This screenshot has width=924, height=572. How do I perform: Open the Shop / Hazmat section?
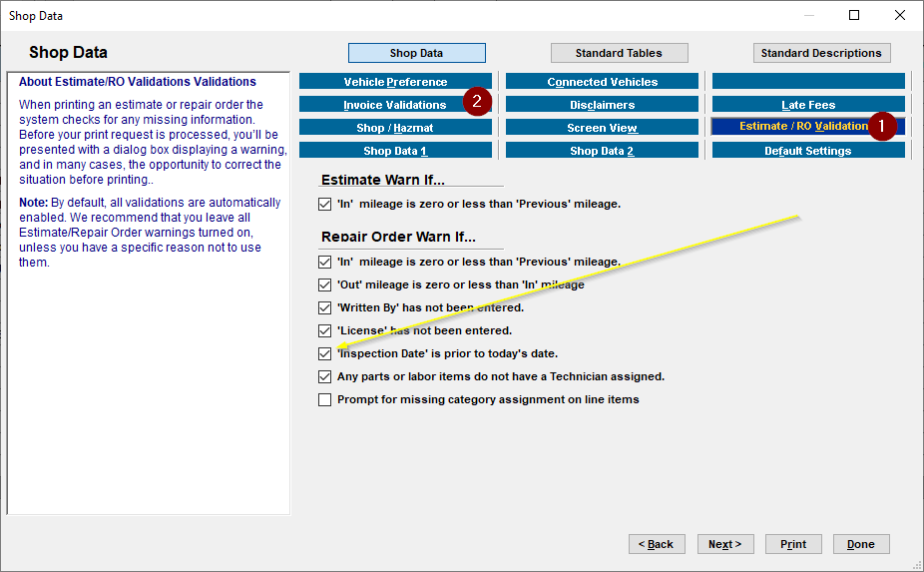395,128
